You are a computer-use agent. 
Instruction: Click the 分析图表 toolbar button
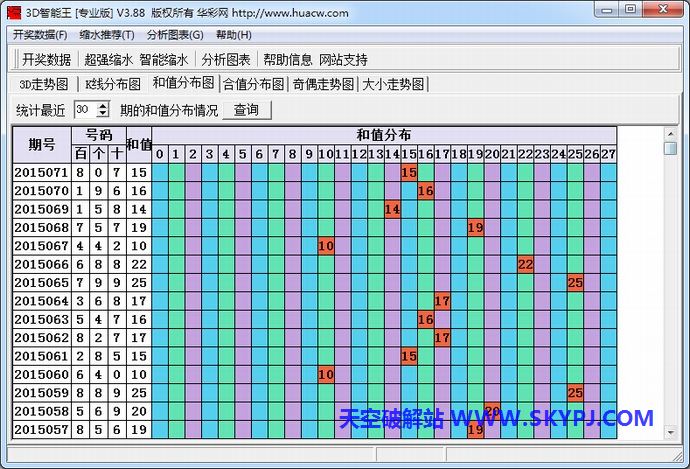click(226, 60)
